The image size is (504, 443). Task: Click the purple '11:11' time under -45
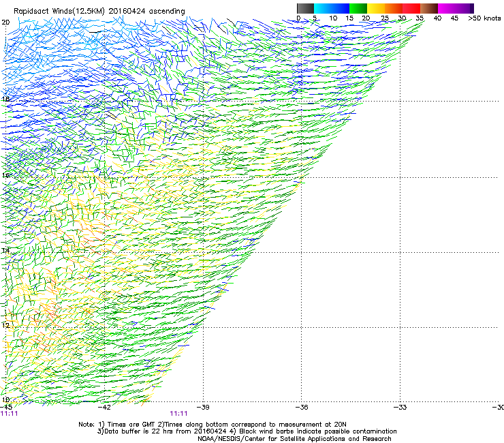[x=10, y=414]
